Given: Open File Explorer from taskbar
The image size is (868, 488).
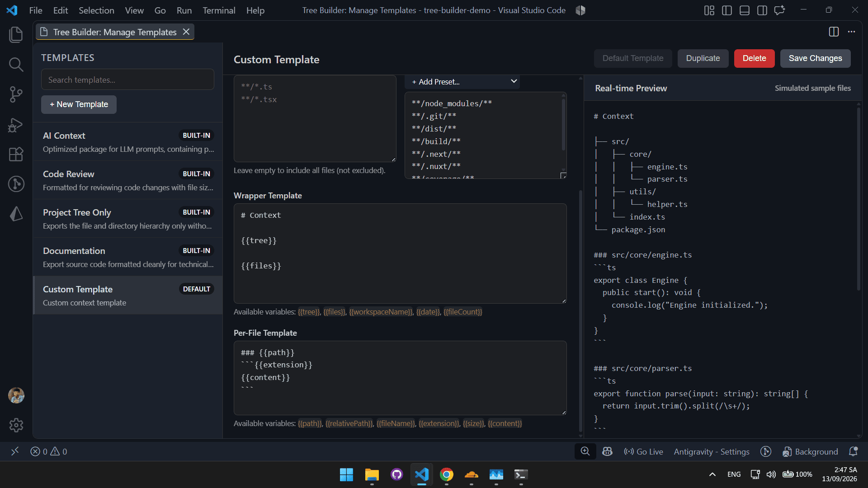Looking at the screenshot, I should click(x=372, y=474).
